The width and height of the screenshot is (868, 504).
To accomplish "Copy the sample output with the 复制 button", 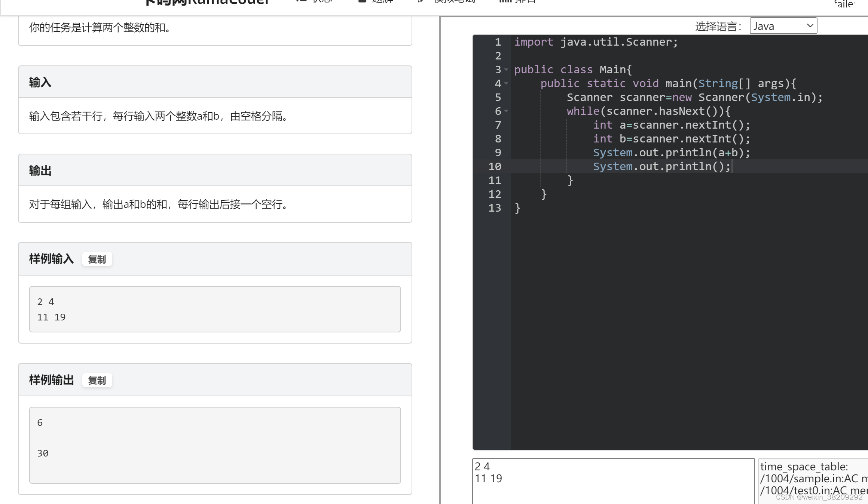I will tap(97, 380).
